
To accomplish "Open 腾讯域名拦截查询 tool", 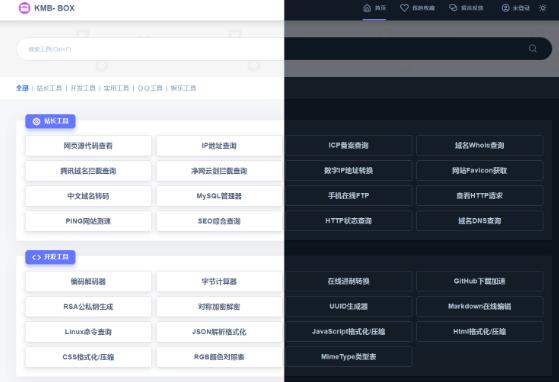I will (x=88, y=171).
